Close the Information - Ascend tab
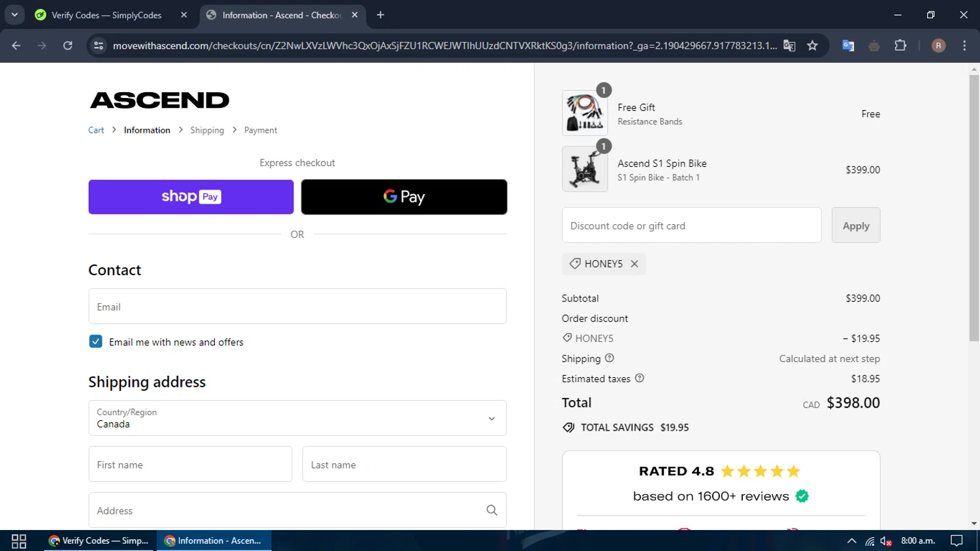Image resolution: width=980 pixels, height=551 pixels. (x=355, y=15)
